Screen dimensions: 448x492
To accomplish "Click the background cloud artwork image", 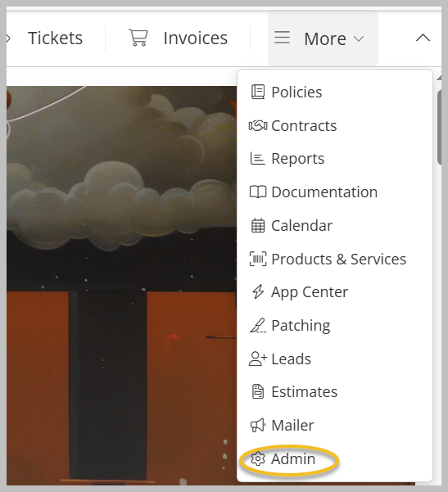I will pos(121,286).
